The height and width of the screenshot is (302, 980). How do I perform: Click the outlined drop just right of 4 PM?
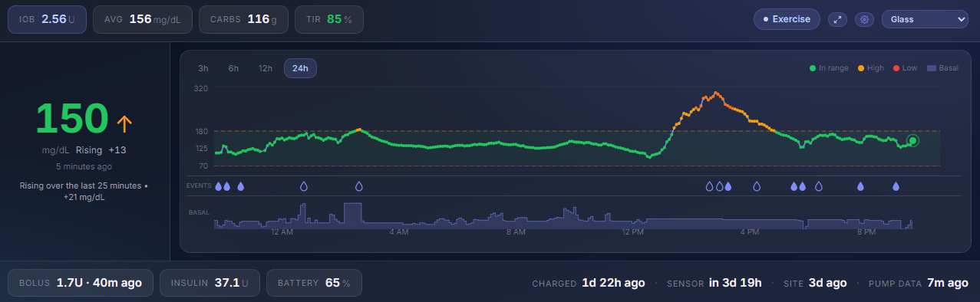click(x=757, y=186)
